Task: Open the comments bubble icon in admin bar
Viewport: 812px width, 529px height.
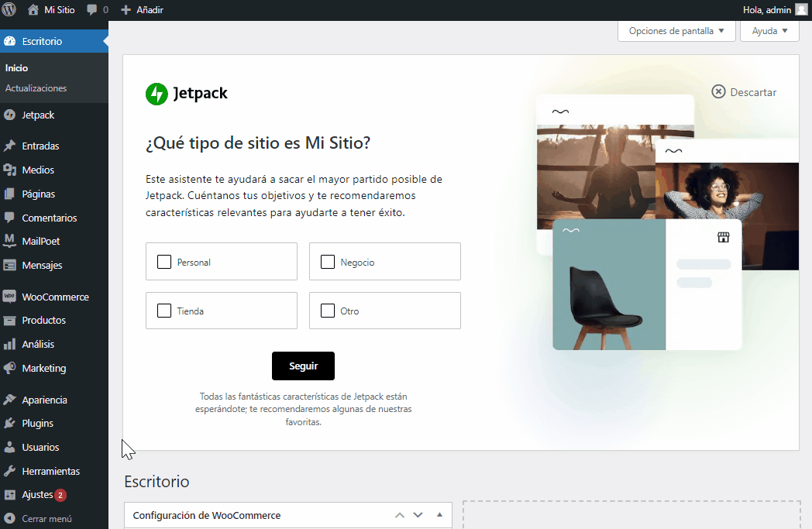Action: 92,10
